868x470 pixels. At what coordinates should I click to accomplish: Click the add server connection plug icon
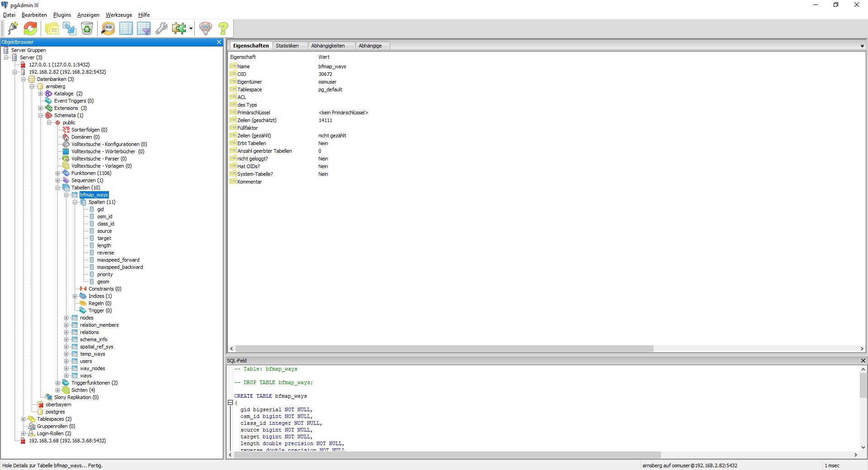pyautogui.click(x=13, y=28)
